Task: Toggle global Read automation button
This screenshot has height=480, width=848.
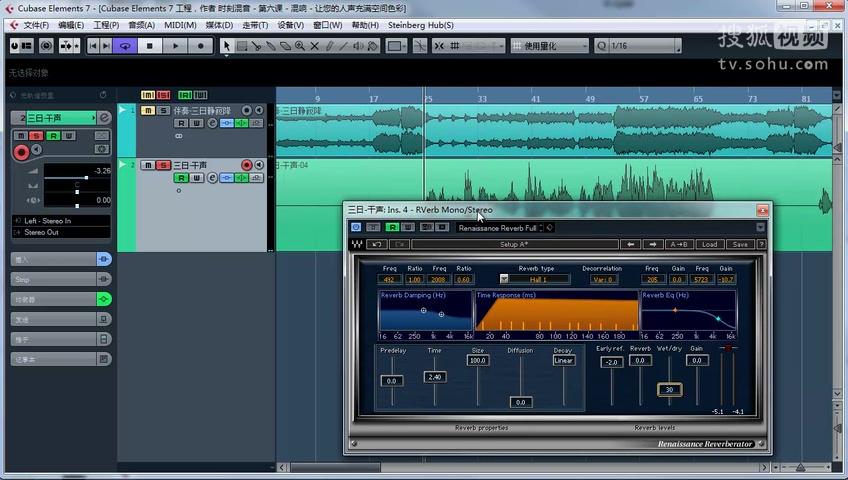Action: click(x=185, y=95)
